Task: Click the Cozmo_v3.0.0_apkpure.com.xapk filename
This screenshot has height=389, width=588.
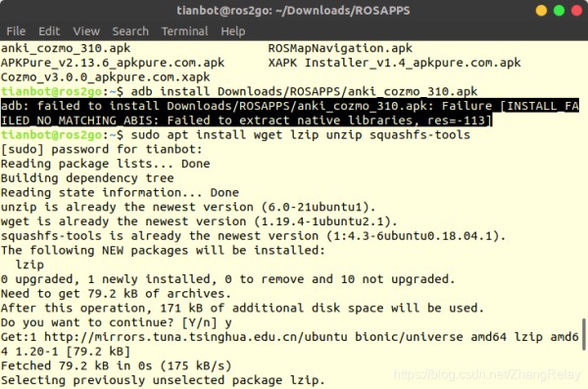Action: (106, 77)
